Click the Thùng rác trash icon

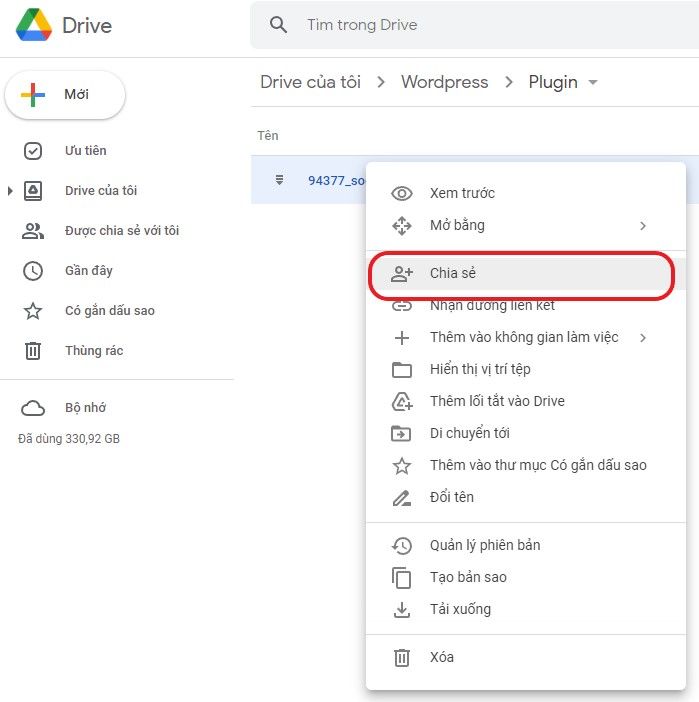pos(33,351)
